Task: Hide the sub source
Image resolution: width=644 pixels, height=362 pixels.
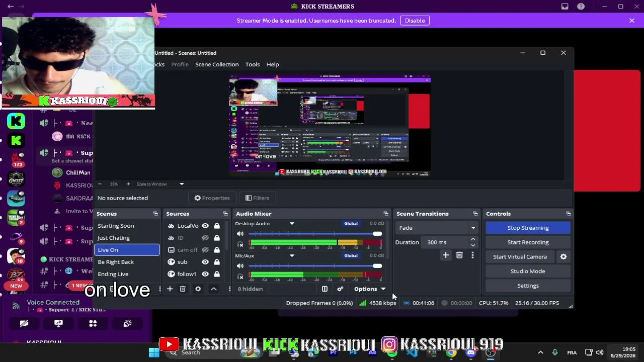Action: pos(205,262)
